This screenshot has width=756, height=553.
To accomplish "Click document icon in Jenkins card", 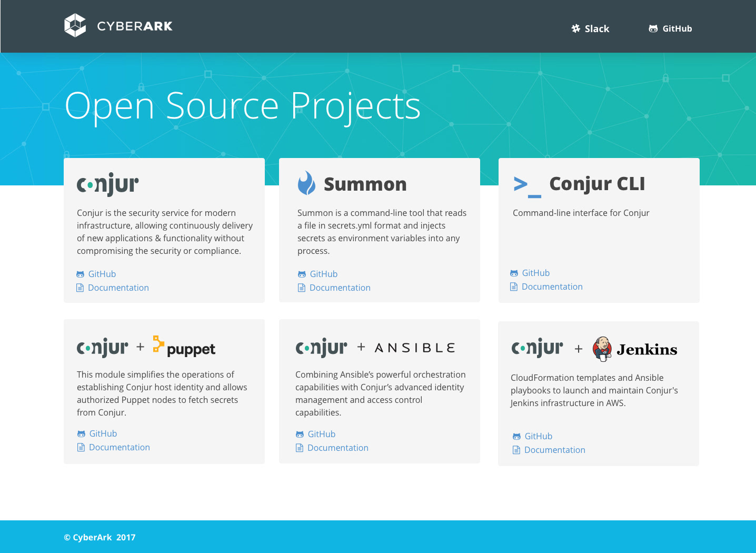I will (x=516, y=450).
